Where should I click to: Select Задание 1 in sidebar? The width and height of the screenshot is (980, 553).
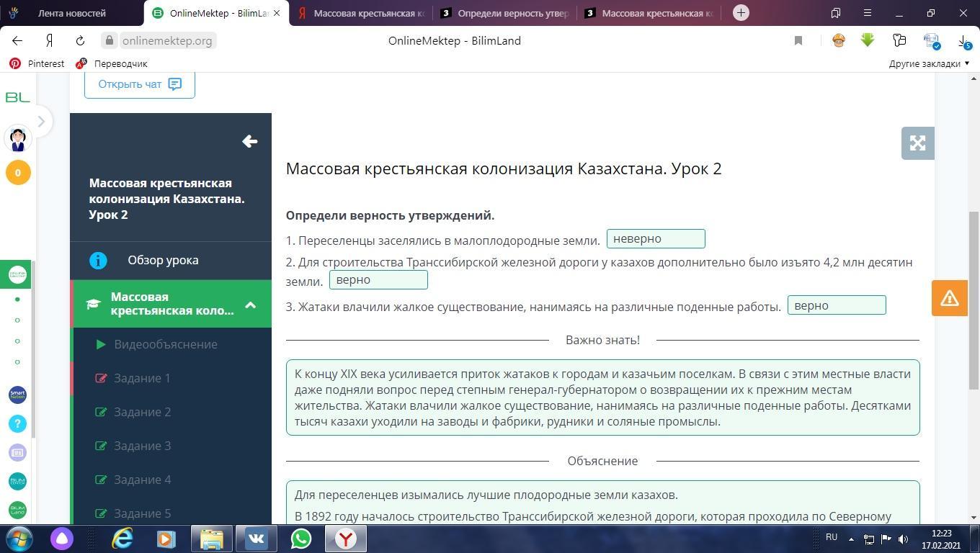coord(172,378)
